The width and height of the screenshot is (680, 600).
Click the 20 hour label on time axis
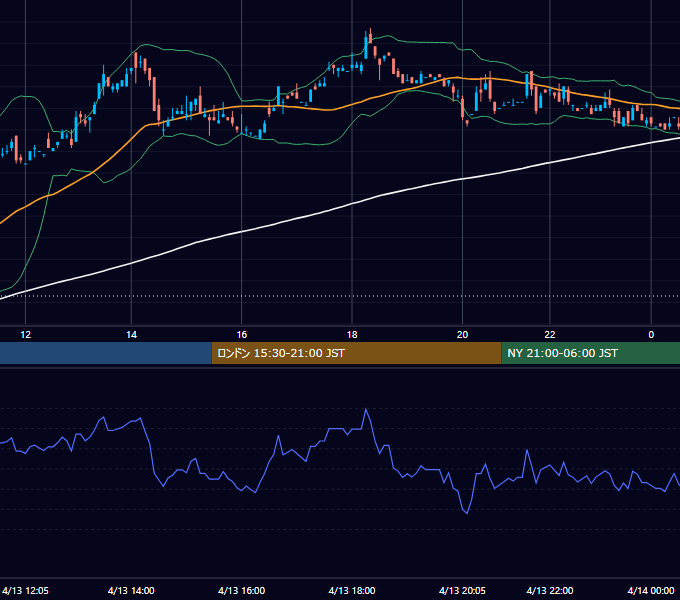point(462,335)
